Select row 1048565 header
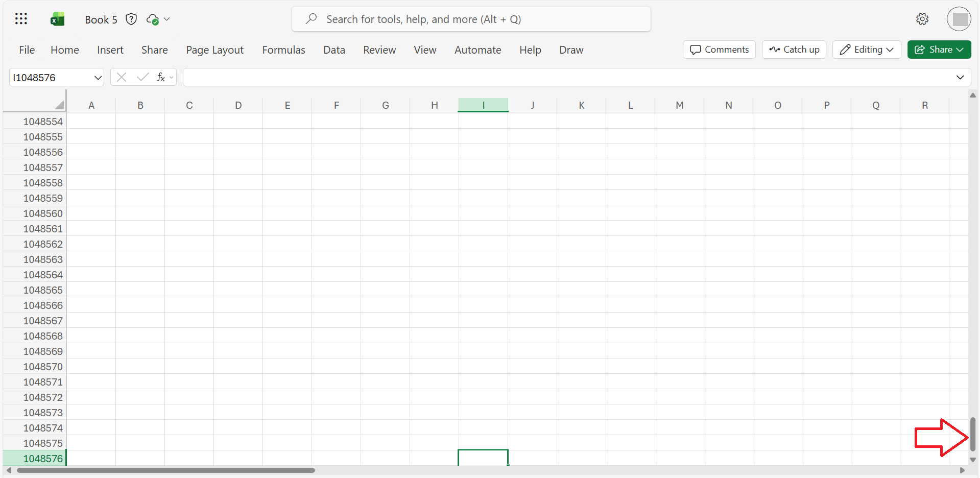This screenshot has width=980, height=478. (35, 290)
